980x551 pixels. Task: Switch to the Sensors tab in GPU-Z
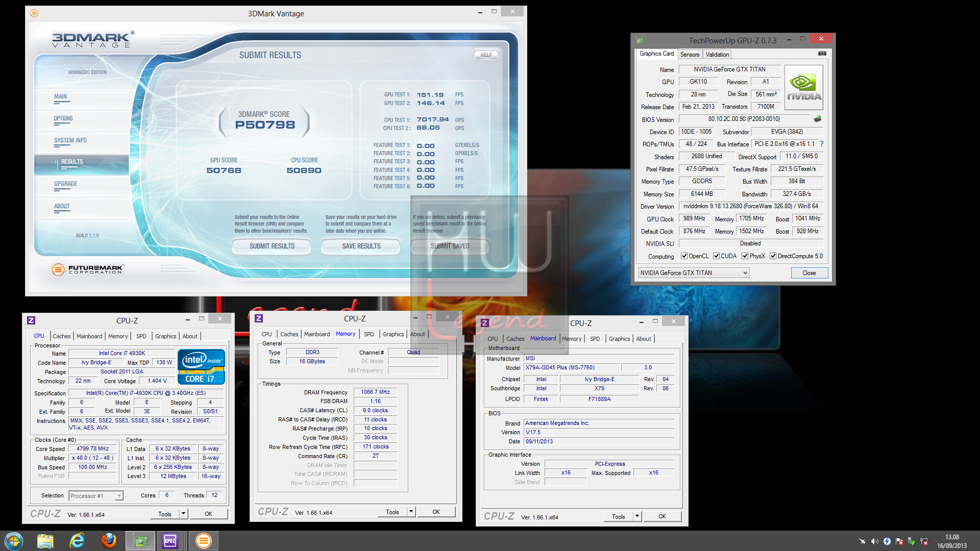[690, 55]
